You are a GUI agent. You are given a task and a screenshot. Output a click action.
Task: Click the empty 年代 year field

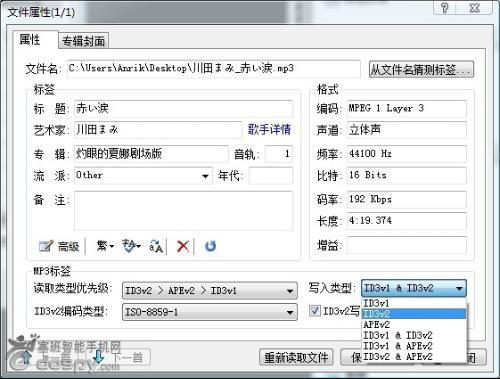271,176
